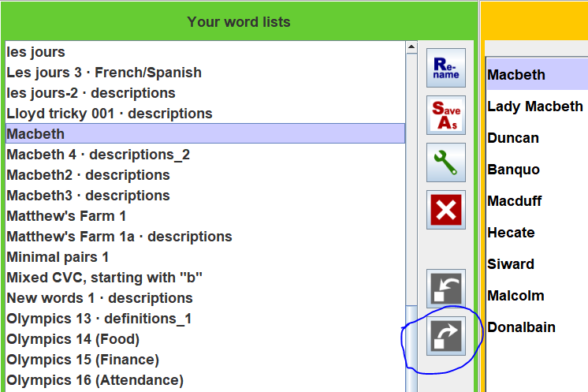The height and width of the screenshot is (392, 588).
Task: Select the 'Olympics 16 (Attendance)' list
Action: coord(206,380)
